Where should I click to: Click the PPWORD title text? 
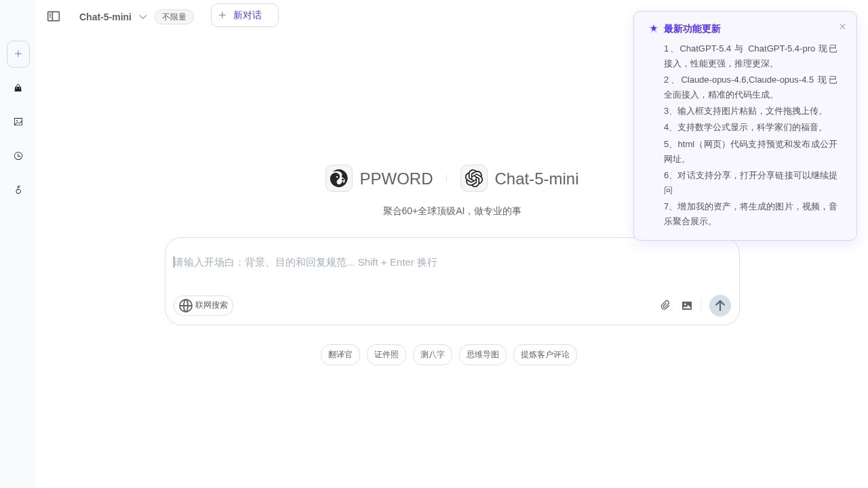click(x=396, y=179)
